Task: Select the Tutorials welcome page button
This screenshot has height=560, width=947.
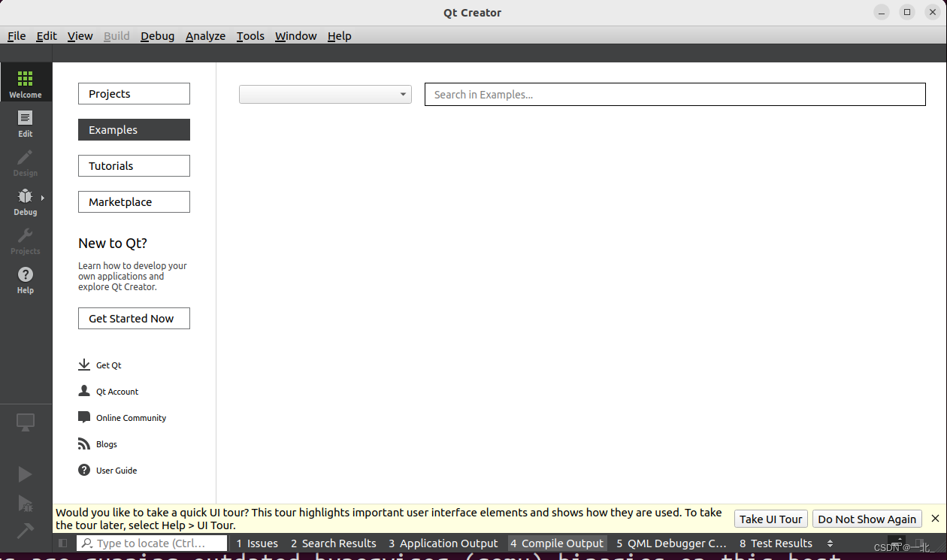Action: 134,166
